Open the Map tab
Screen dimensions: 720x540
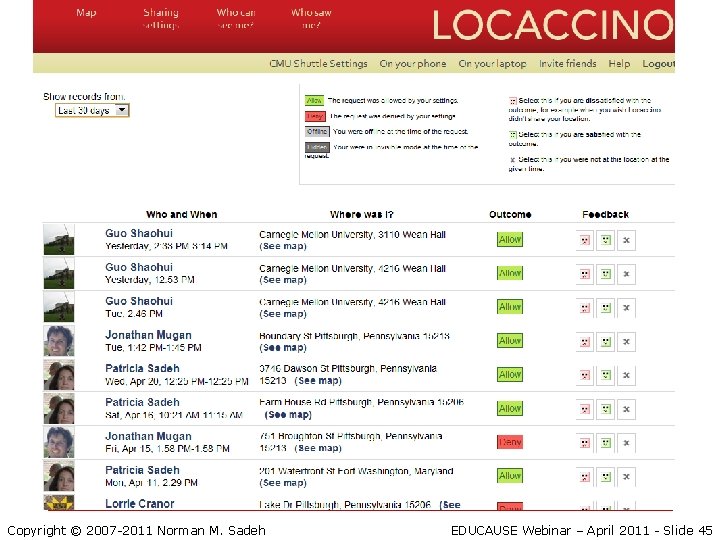pyautogui.click(x=86, y=13)
